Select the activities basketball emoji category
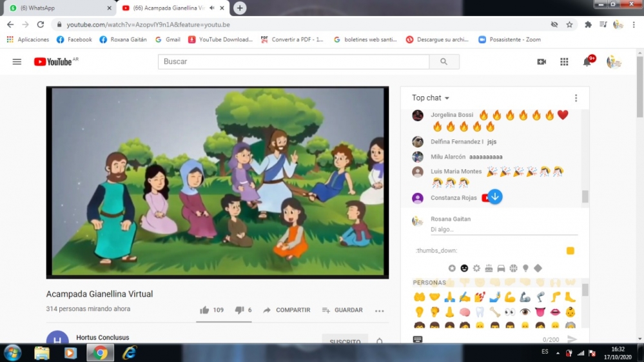The width and height of the screenshot is (644, 362). click(x=513, y=268)
